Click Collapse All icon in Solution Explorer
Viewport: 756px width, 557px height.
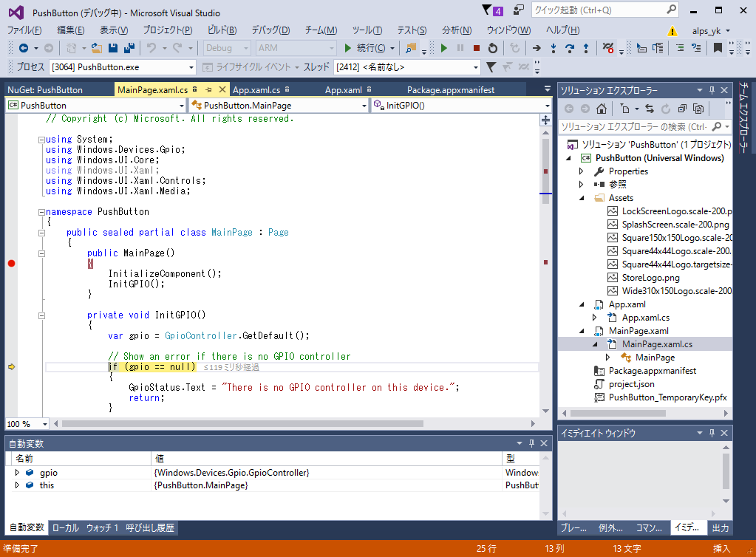(682, 109)
